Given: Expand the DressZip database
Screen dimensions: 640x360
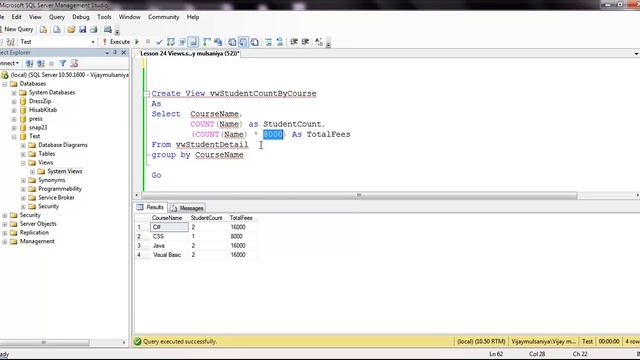Looking at the screenshot, I should [14, 101].
